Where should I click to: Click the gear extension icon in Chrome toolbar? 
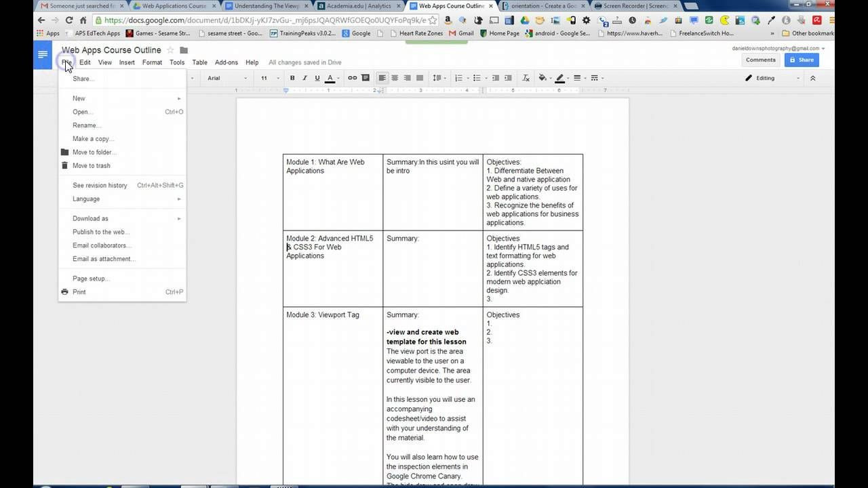(586, 20)
